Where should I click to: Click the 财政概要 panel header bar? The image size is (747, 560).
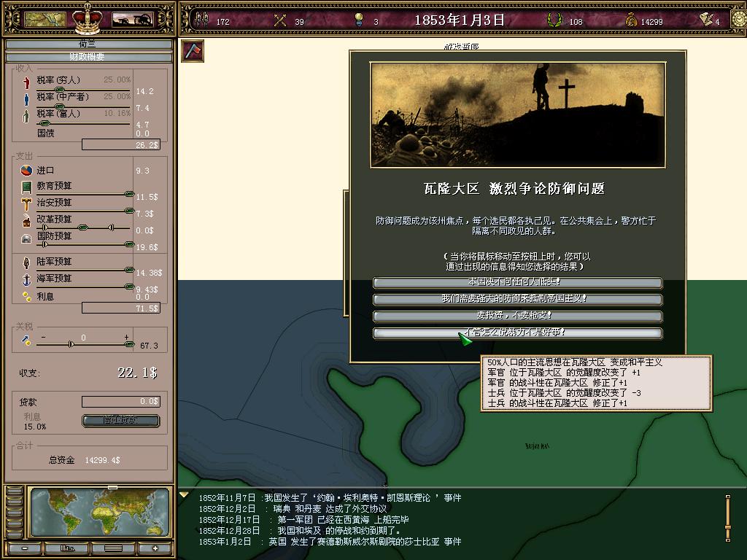point(88,57)
